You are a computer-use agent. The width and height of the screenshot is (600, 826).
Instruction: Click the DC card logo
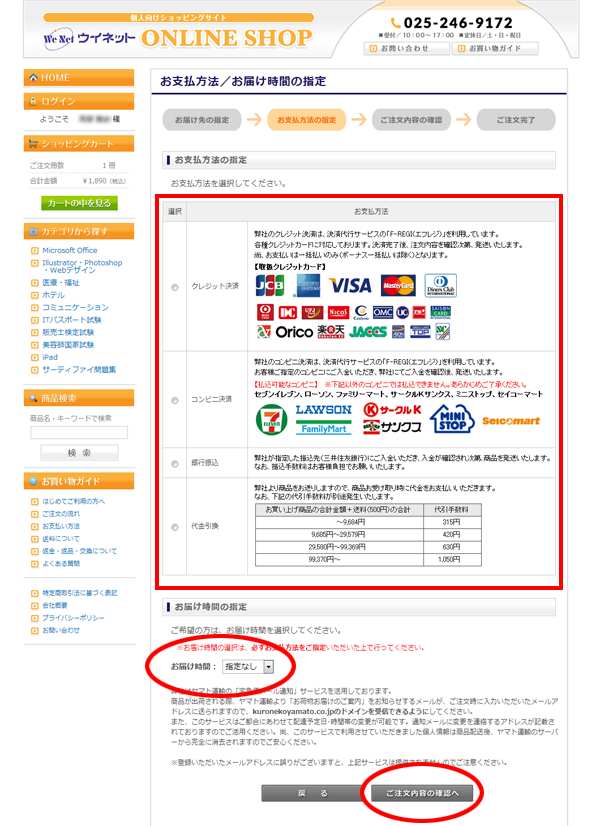288,312
